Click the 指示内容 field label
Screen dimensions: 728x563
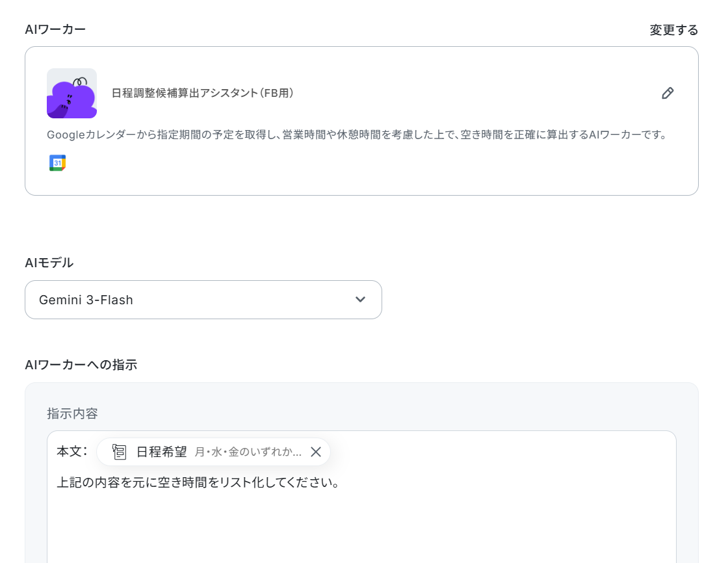click(72, 413)
